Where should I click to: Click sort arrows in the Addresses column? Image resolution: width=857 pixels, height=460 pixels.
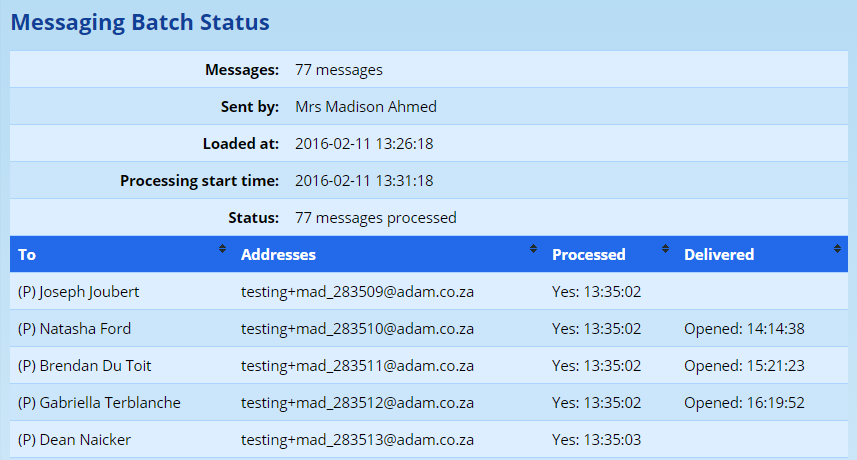coord(533,249)
